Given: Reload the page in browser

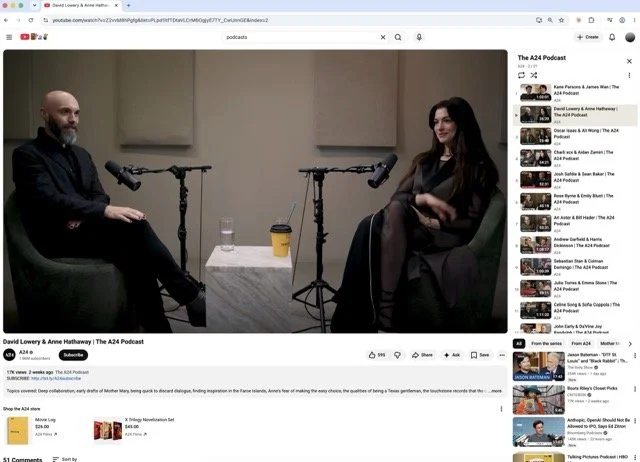Looking at the screenshot, I should [31, 20].
